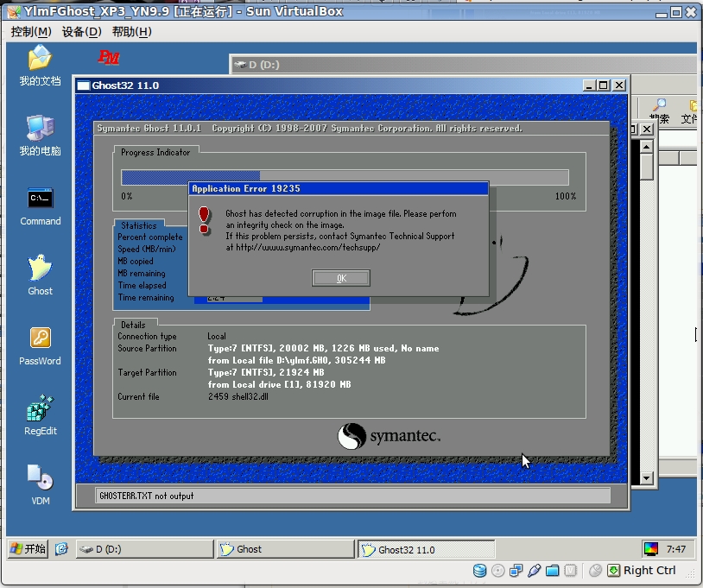Viewport: 703px width, 588px height.
Task: Open the VDM desktop icon
Action: pos(40,485)
